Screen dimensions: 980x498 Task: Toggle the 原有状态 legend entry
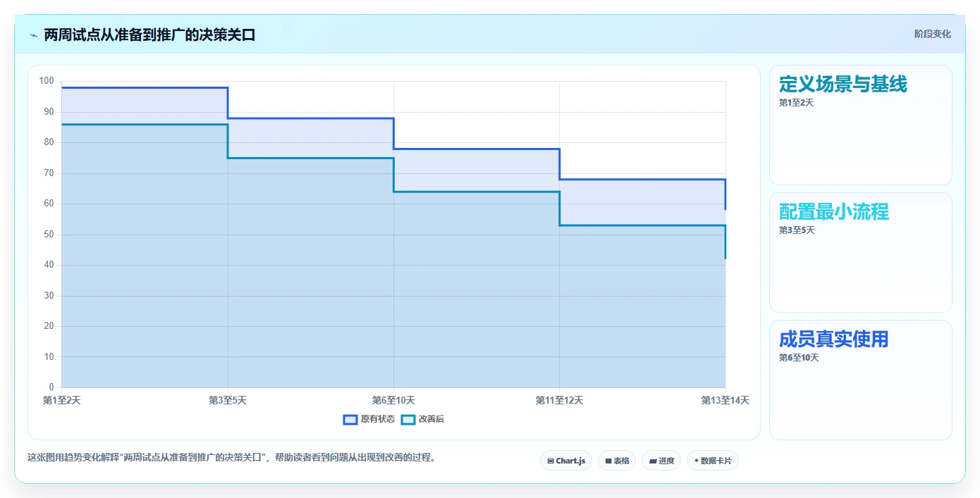point(369,419)
